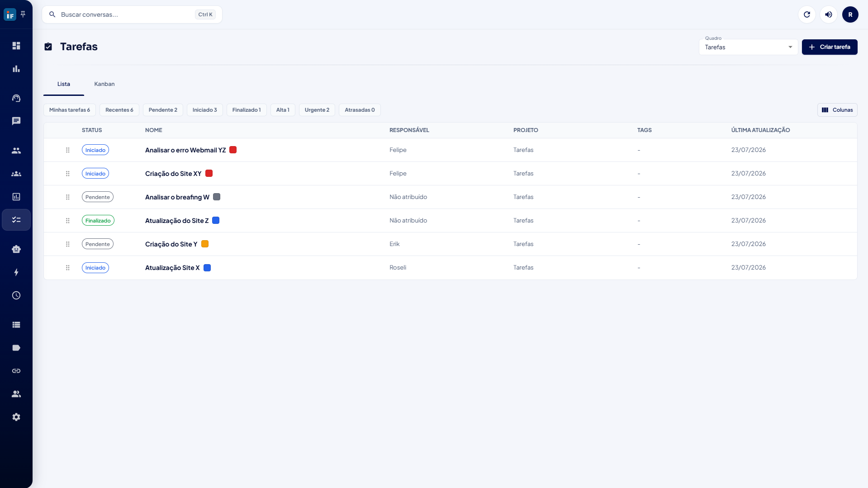Open the list queues sidebar icon

(x=16, y=325)
